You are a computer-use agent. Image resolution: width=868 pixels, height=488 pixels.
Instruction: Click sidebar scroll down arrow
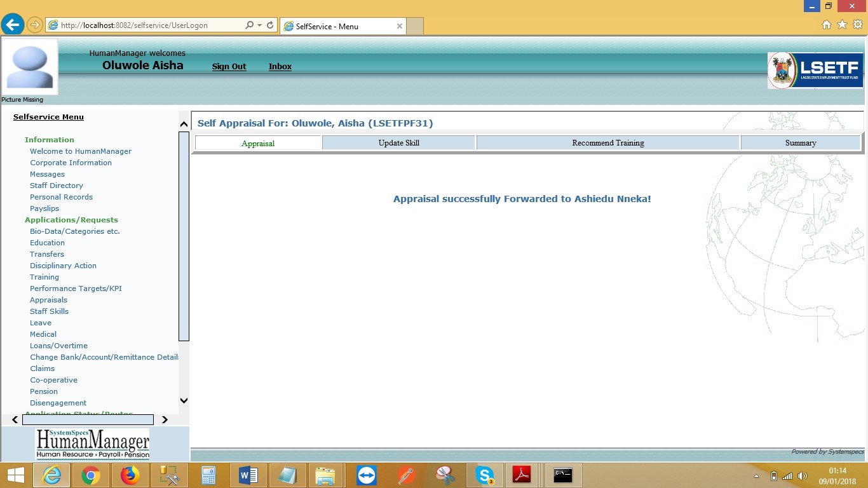coord(184,400)
